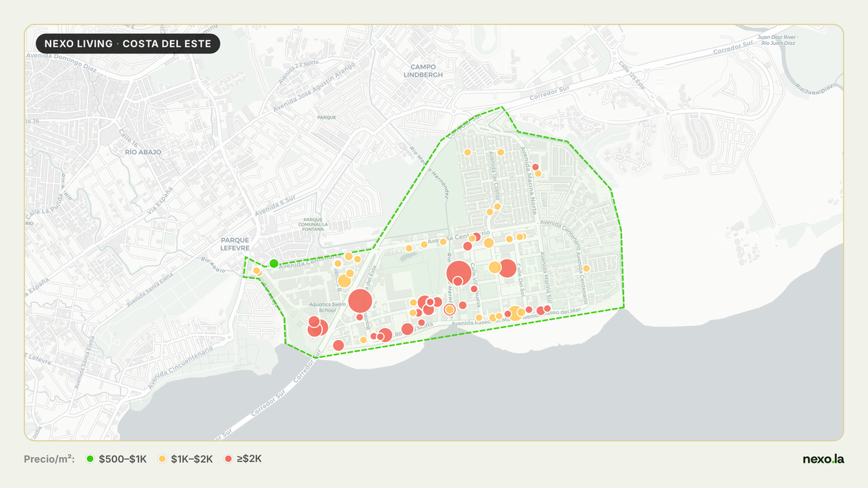Click the PARQUE LEFEVRE neighborhood label
Image resolution: width=868 pixels, height=488 pixels.
tap(235, 244)
